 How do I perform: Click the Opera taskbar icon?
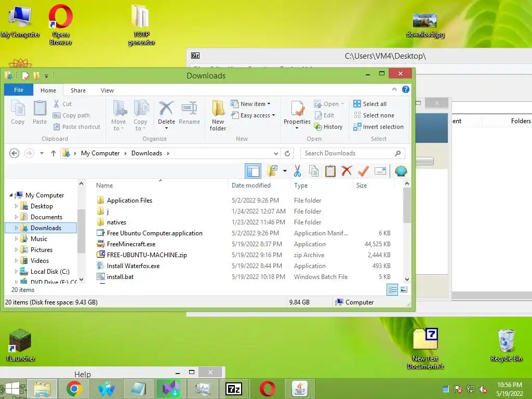[268, 389]
